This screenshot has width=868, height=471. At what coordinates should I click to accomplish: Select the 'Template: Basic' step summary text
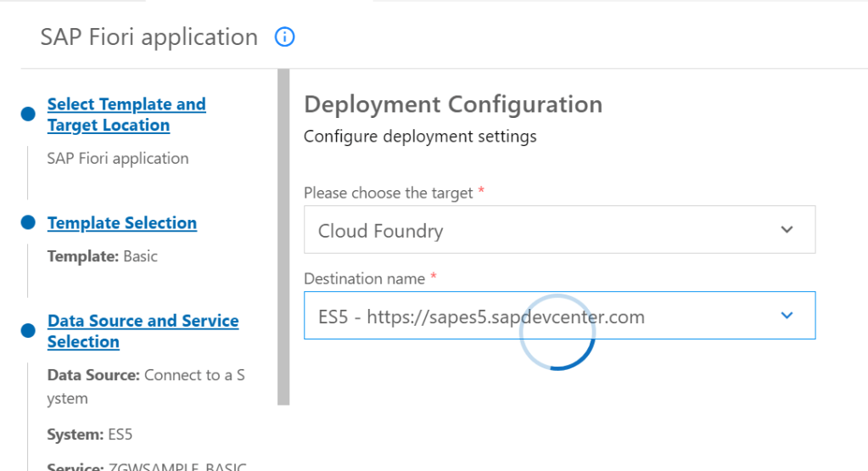tap(103, 256)
